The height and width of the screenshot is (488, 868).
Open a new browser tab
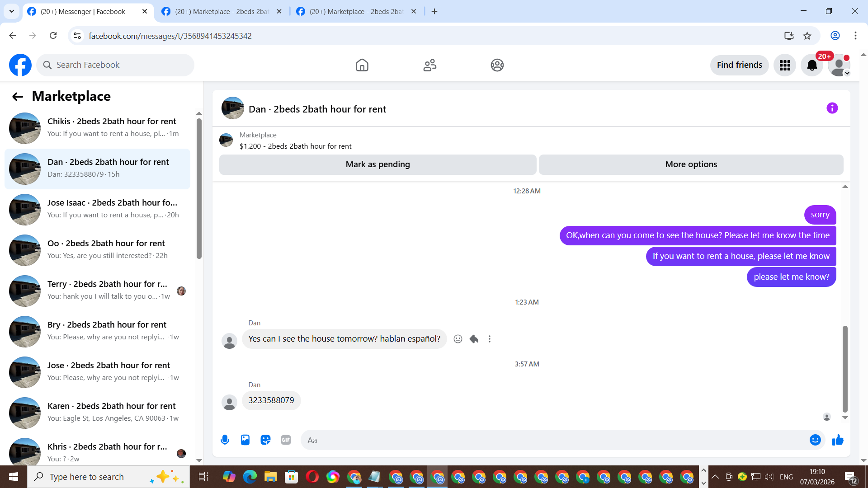[x=434, y=12]
